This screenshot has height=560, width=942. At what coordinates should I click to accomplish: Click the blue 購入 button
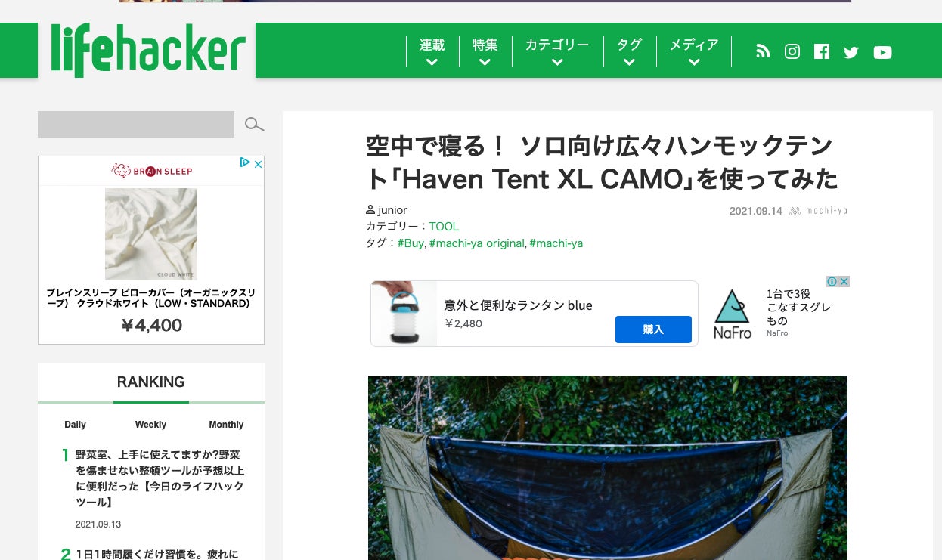(x=653, y=330)
